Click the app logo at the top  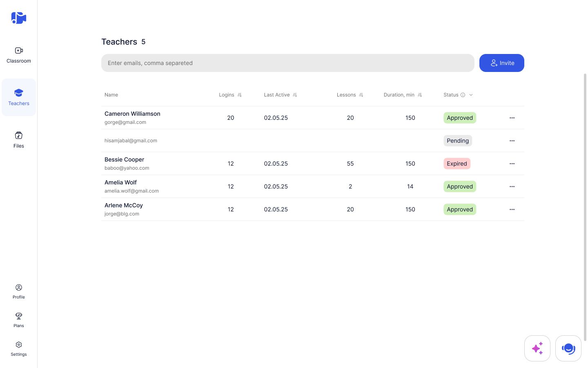click(x=19, y=18)
